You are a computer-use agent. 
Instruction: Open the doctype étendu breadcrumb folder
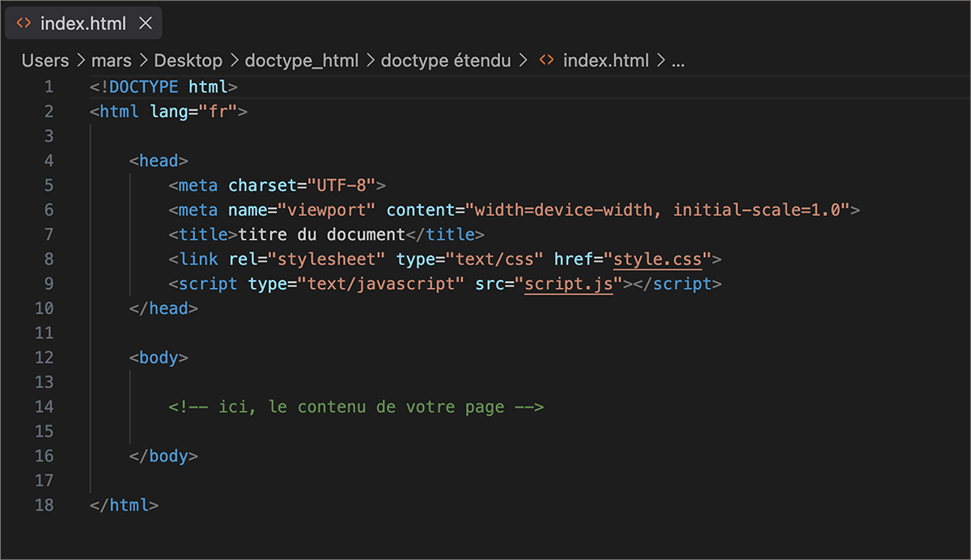coord(446,60)
